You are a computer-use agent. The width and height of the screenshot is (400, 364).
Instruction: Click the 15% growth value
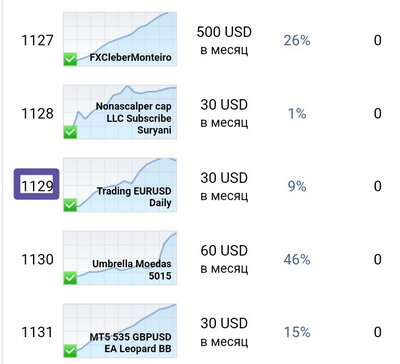pos(297,332)
